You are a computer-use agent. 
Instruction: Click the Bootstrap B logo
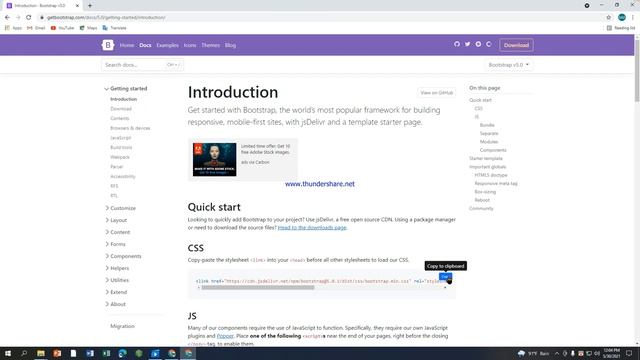pyautogui.click(x=108, y=45)
